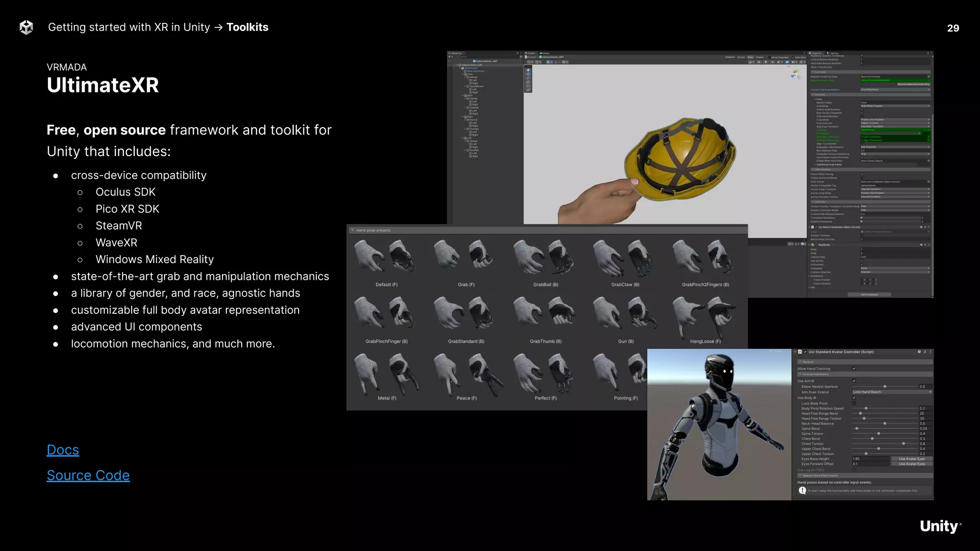Toggle the Uxr Standard Avatar Controller enabled checkbox
Image resolution: width=980 pixels, height=551 pixels.
click(805, 352)
